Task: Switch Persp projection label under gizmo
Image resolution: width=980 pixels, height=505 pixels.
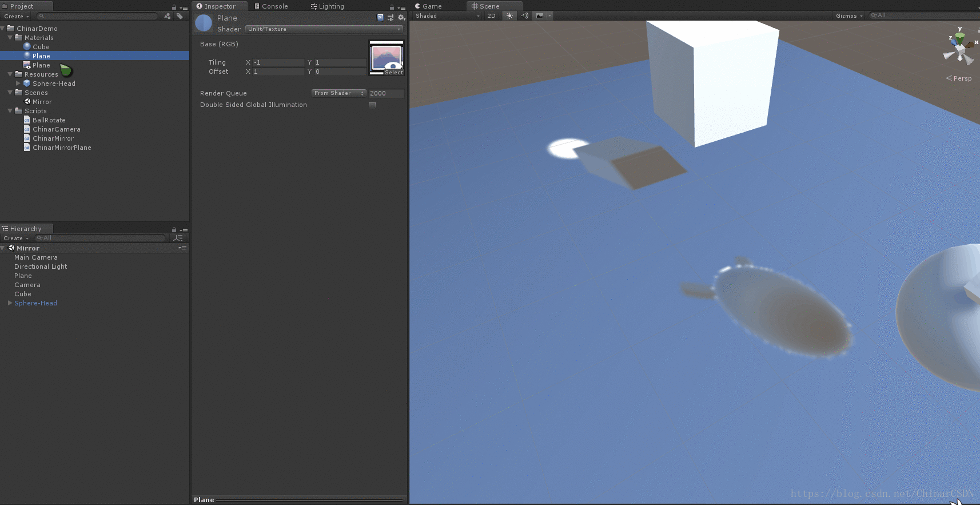Action: pyautogui.click(x=959, y=78)
